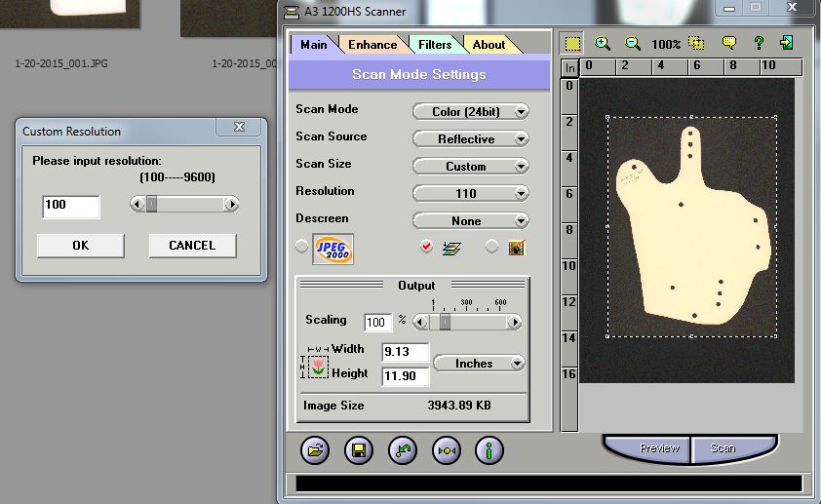Click the floppy disk save settings icon
Viewport: 821px width, 504px height.
point(359,449)
